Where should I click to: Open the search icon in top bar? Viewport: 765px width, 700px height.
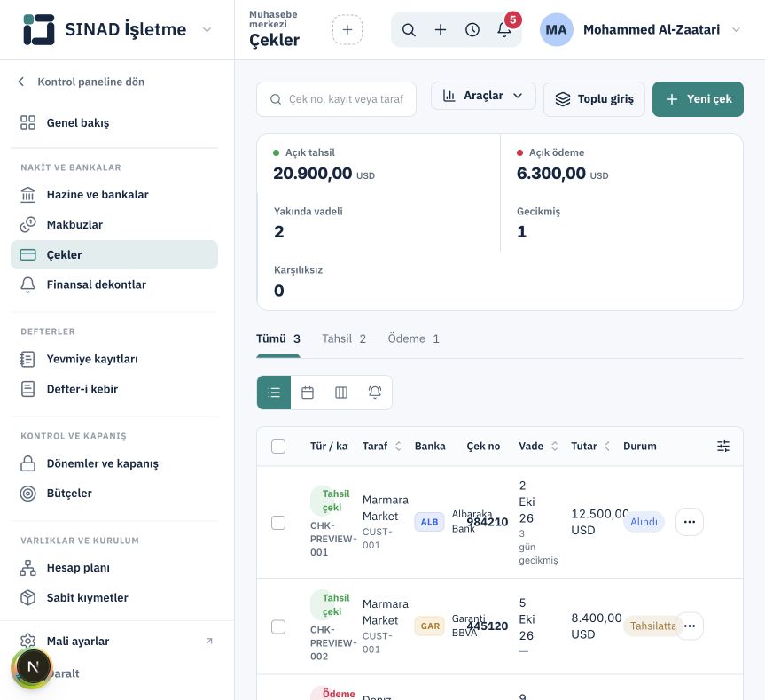(409, 30)
